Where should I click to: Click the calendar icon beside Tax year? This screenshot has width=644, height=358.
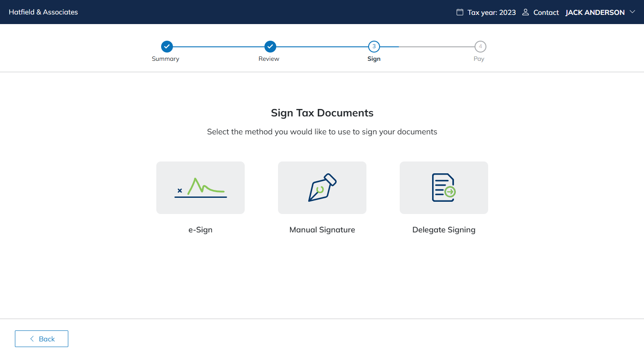[460, 12]
